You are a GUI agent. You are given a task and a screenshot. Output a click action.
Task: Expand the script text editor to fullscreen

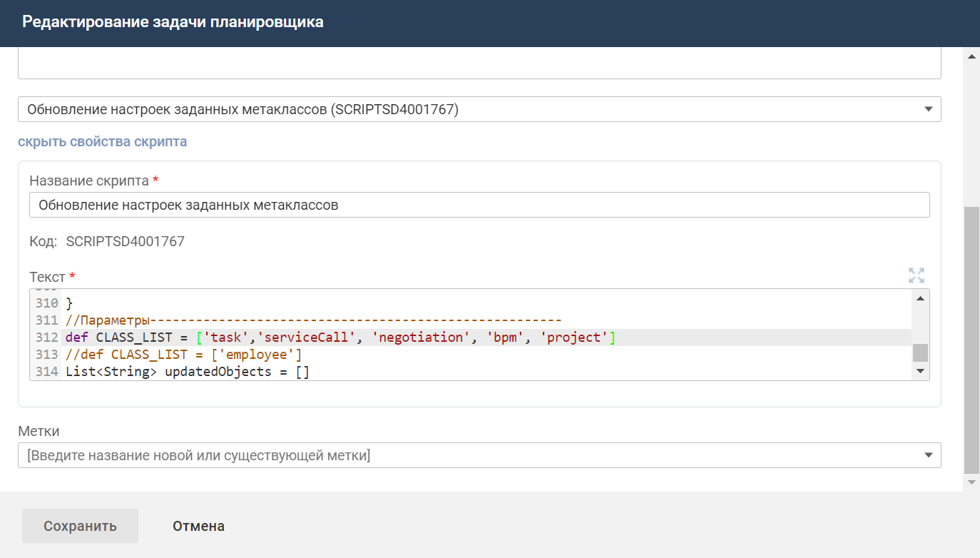tap(916, 275)
